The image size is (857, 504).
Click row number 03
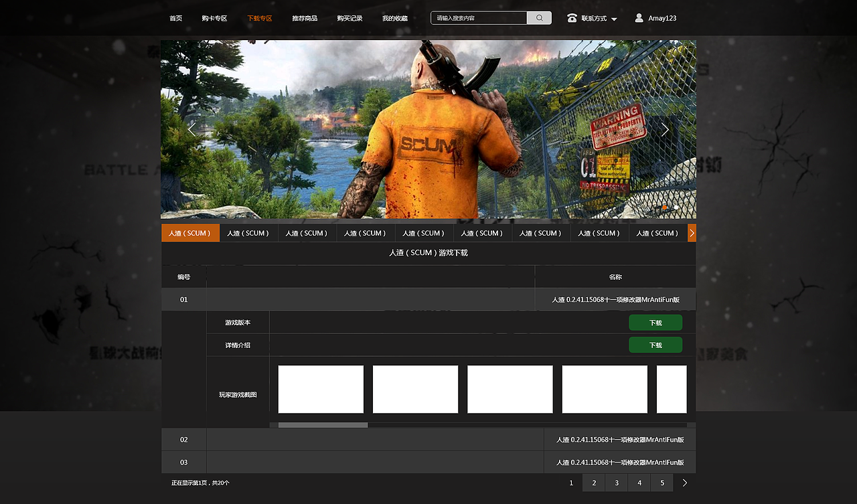183,463
